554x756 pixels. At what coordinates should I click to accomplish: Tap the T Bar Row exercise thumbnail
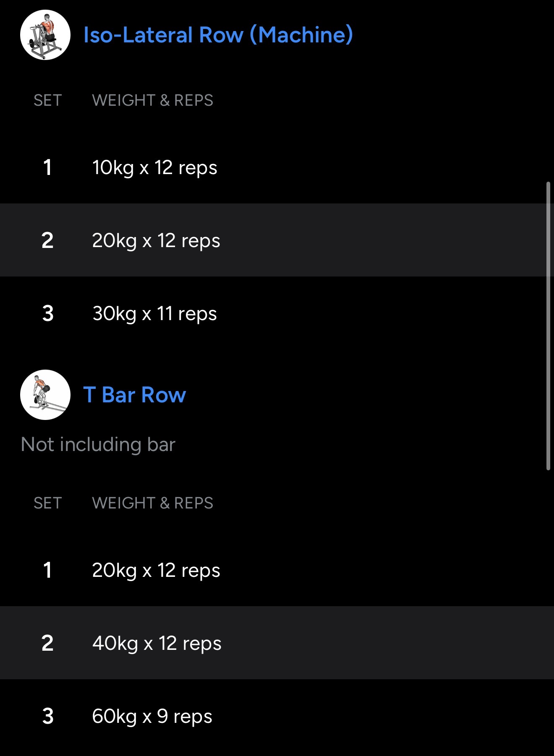click(x=45, y=395)
